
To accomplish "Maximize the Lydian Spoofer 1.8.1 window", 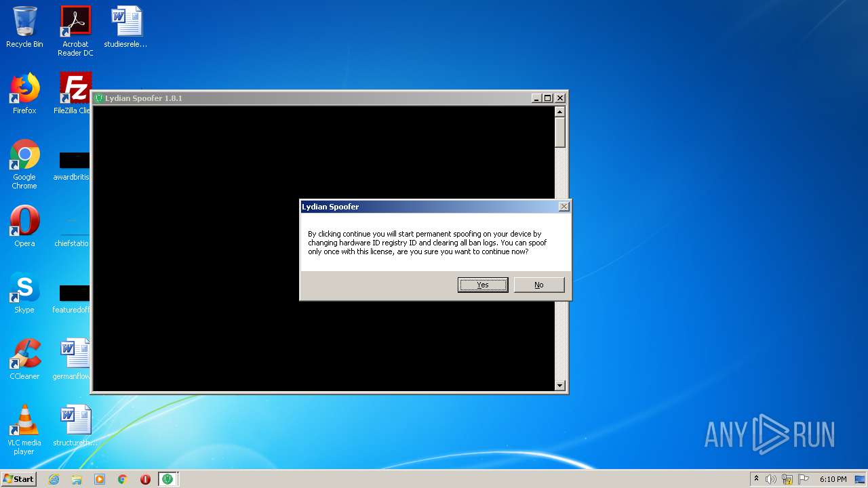I will (548, 98).
